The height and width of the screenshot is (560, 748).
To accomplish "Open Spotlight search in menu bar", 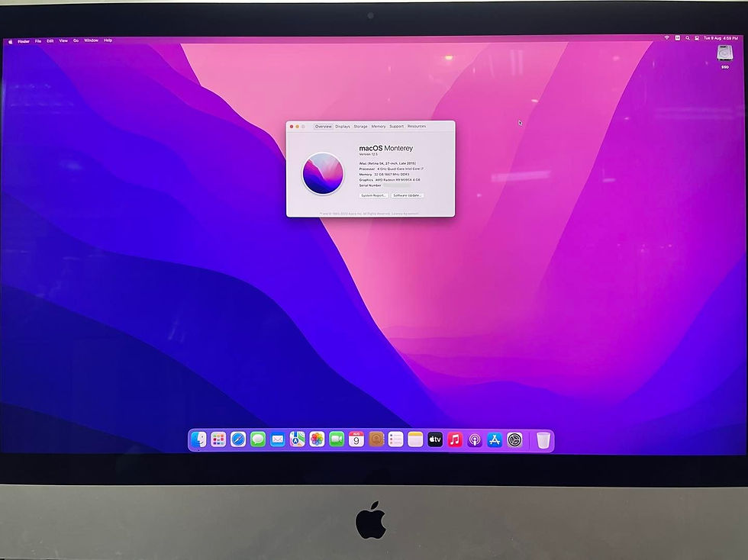I will coord(688,38).
